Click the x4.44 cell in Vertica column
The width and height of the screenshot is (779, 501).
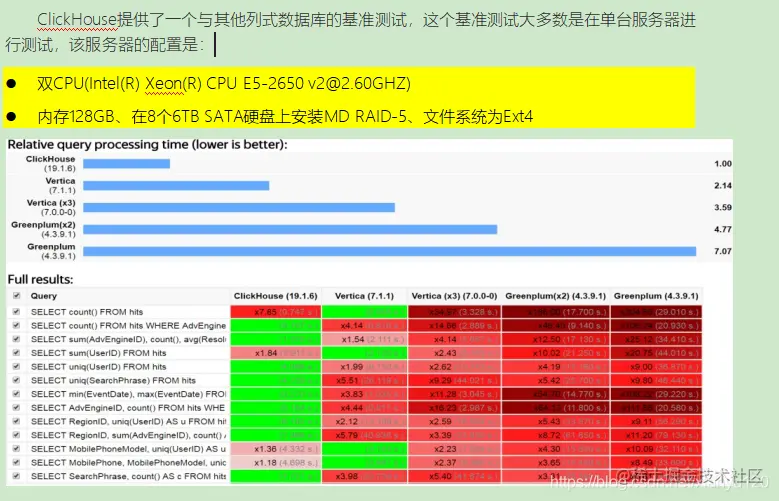(x=364, y=408)
